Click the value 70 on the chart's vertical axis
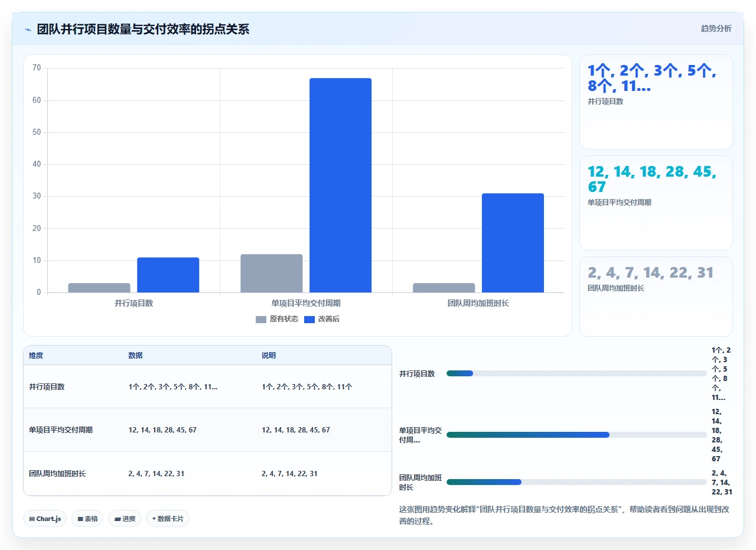Image resolution: width=756 pixels, height=550 pixels. click(37, 68)
